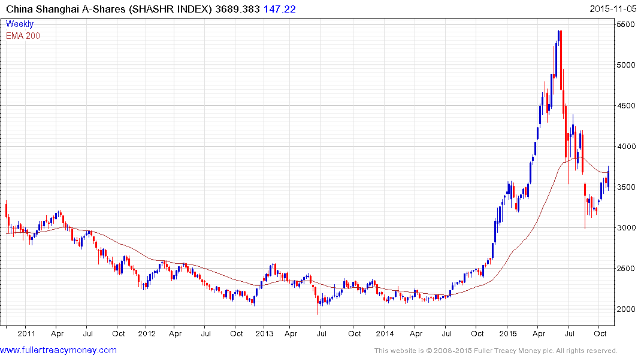Click the 4500 price axis label
The height and width of the screenshot is (359, 644).
click(x=626, y=105)
